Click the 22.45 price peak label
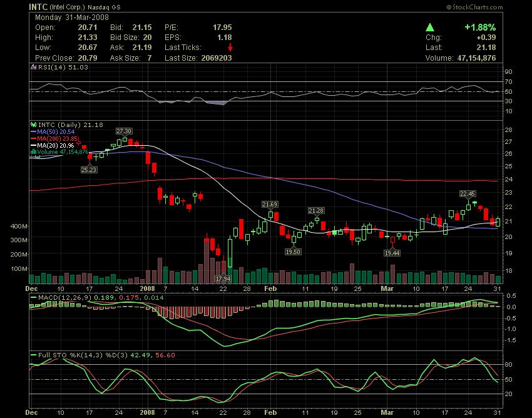The height and width of the screenshot is (418, 532). (x=468, y=194)
